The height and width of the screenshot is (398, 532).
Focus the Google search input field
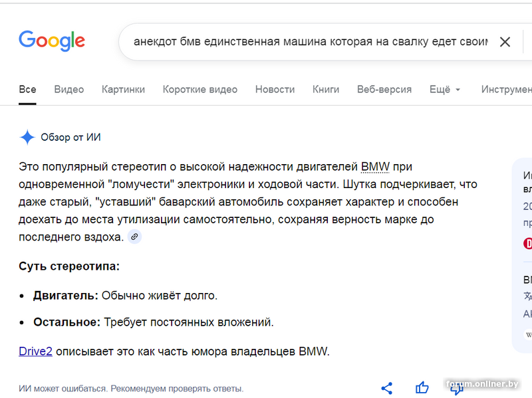310,42
